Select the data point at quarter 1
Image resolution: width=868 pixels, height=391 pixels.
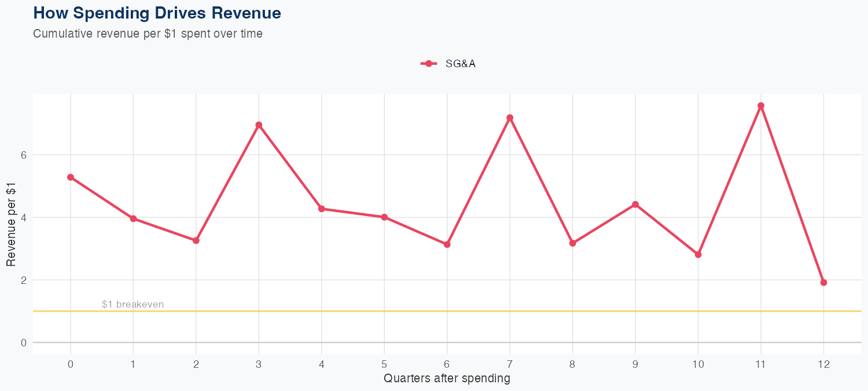tap(133, 218)
